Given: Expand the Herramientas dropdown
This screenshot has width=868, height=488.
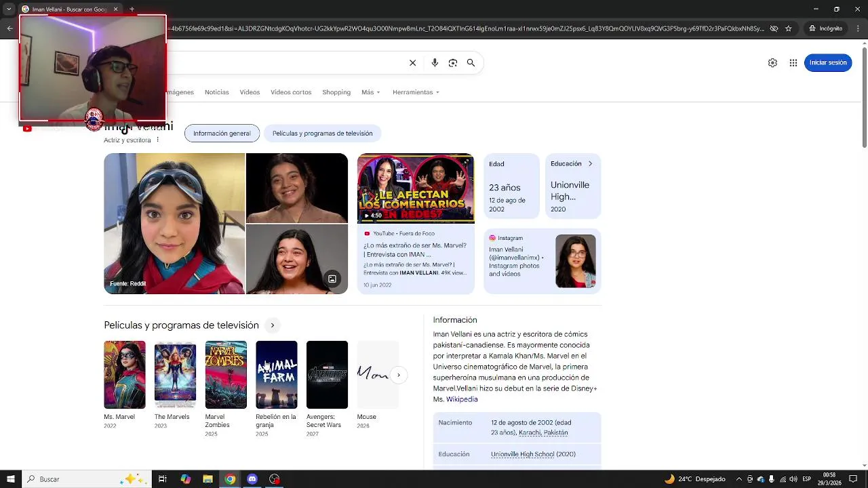Looking at the screenshot, I should click(x=416, y=92).
